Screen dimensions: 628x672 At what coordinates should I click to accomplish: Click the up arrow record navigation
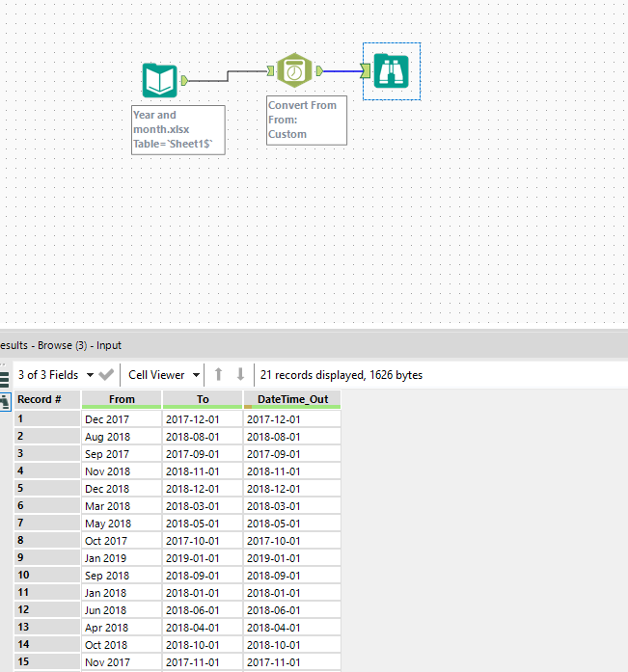point(218,375)
